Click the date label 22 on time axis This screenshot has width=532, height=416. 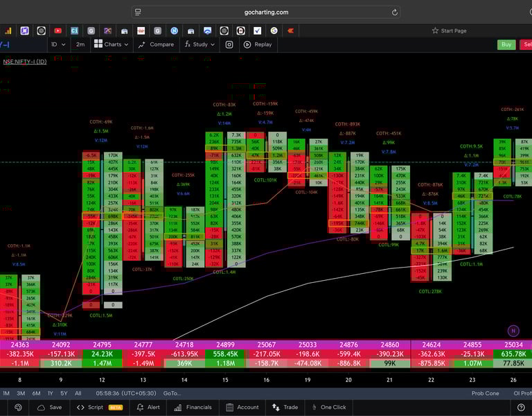tap(431, 380)
